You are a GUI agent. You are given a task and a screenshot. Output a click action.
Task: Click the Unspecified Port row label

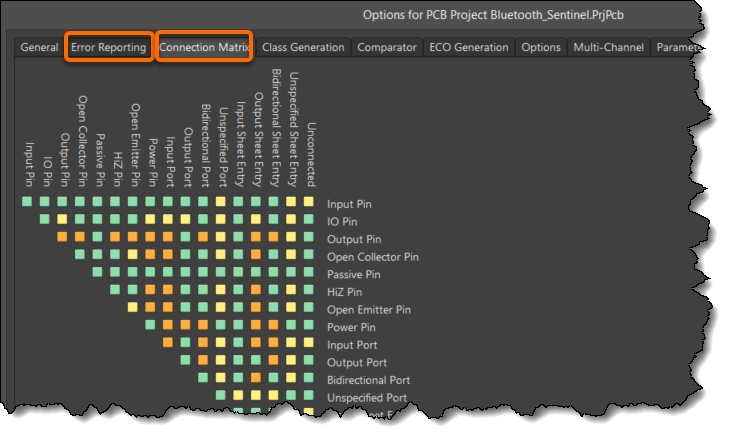point(368,398)
